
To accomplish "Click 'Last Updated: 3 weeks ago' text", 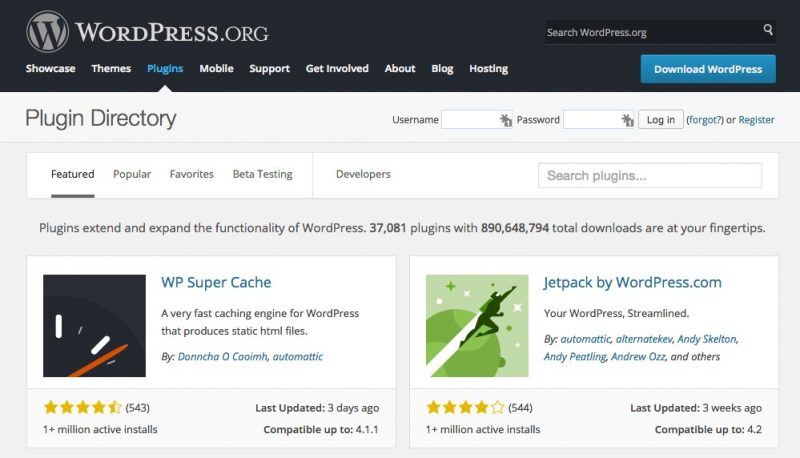I will coord(696,408).
